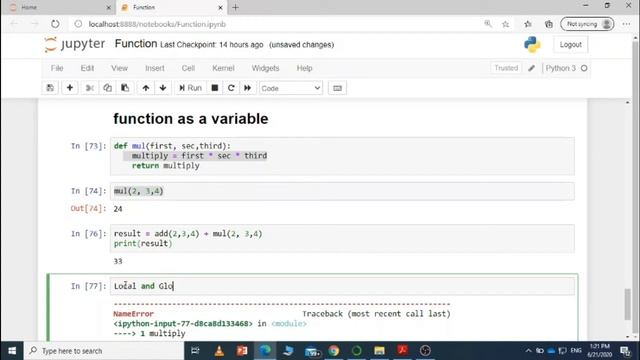Open the Kernel menu
Image resolution: width=640 pixels, height=360 pixels.
coord(223,68)
